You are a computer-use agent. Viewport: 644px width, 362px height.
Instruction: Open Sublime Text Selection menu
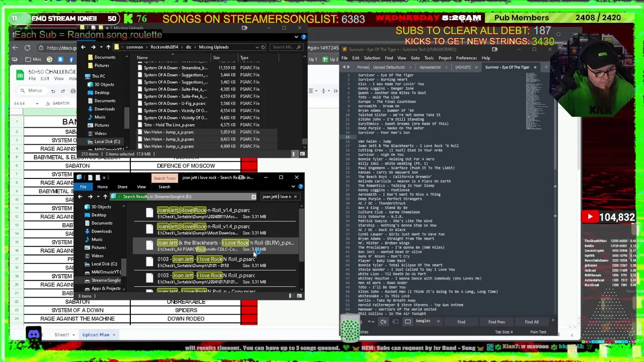(372, 58)
